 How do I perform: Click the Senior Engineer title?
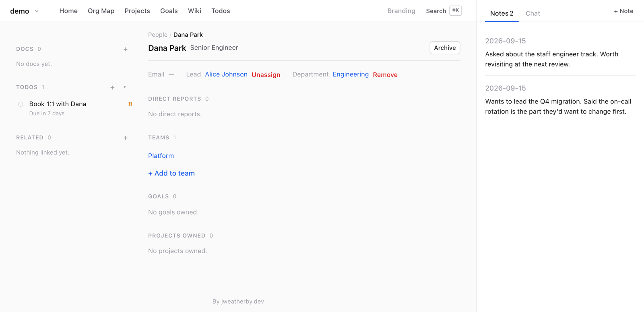[214, 48]
